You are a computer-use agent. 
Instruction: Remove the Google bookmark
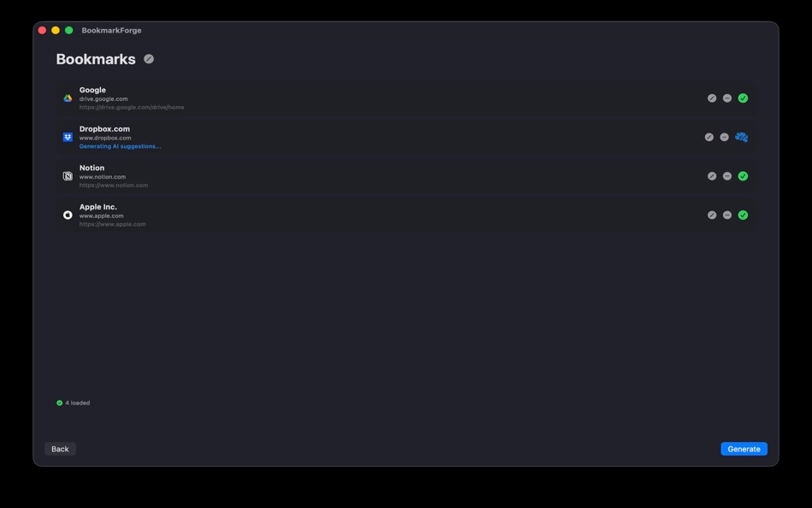727,97
